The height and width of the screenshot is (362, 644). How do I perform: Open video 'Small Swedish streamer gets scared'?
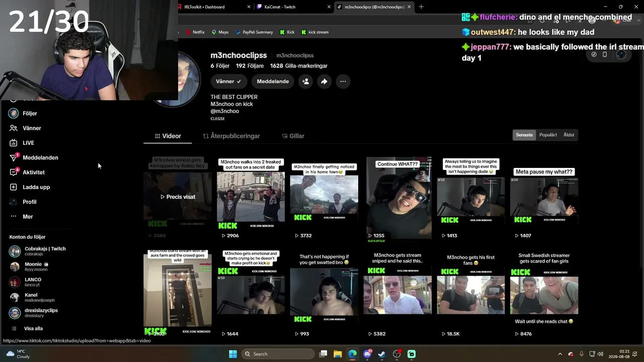544,294
